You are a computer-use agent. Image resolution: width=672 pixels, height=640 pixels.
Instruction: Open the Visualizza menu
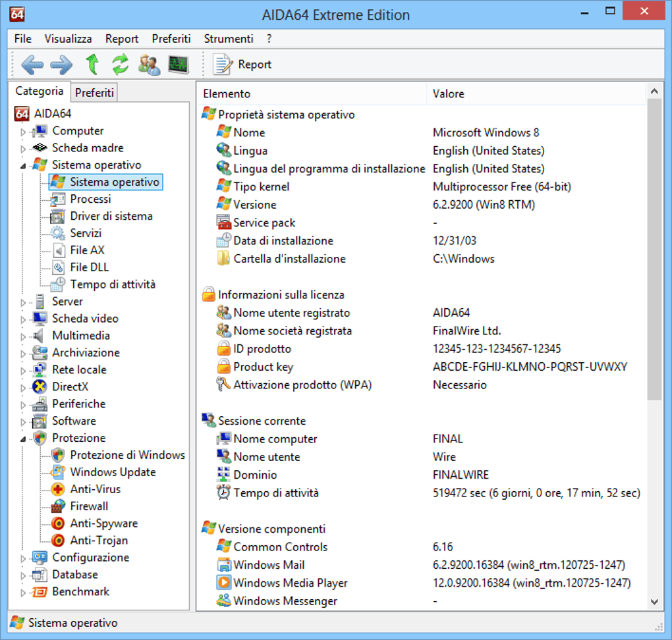68,39
